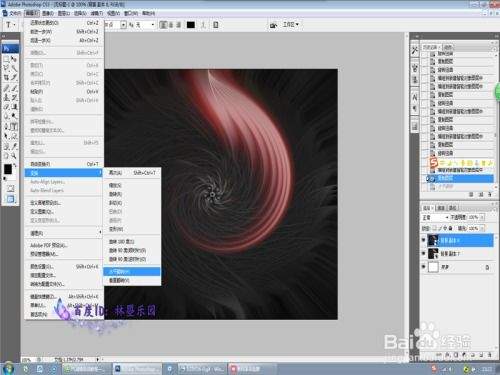Choose 旋转 180 度 from the submenu
500x375 pixels.
tap(132, 241)
